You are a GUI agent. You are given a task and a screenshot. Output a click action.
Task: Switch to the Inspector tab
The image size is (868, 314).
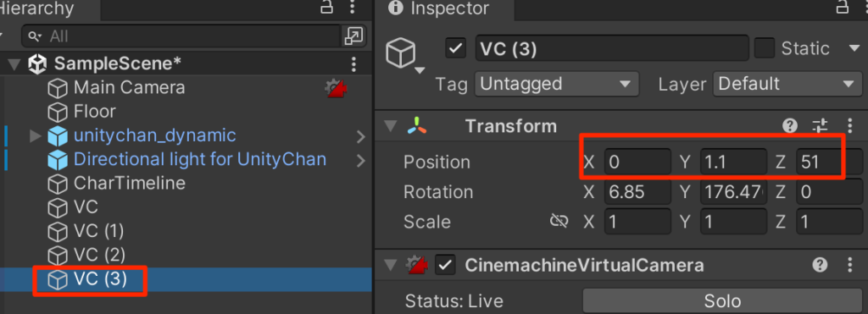click(x=448, y=9)
